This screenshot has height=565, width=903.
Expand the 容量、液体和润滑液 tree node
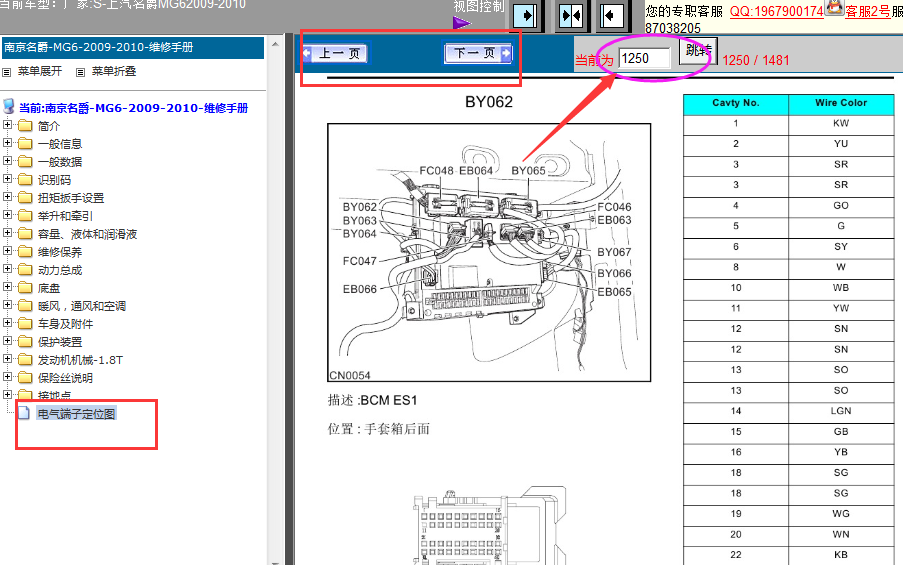point(7,233)
